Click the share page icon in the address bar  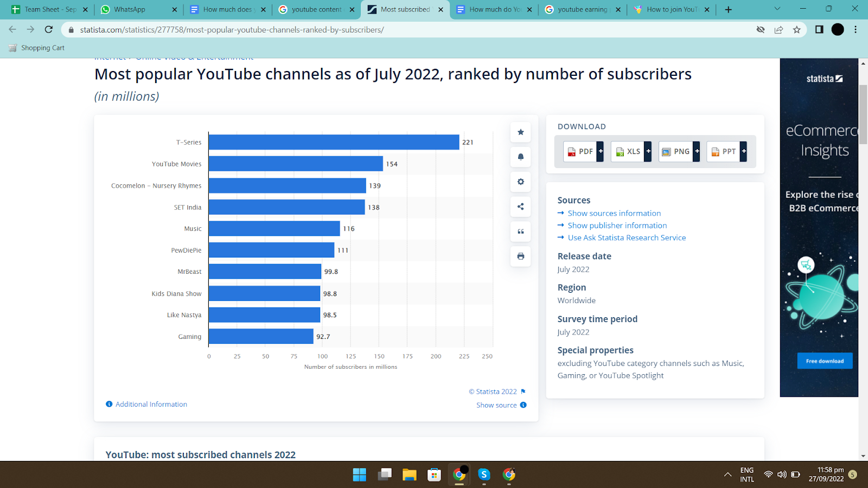778,30
